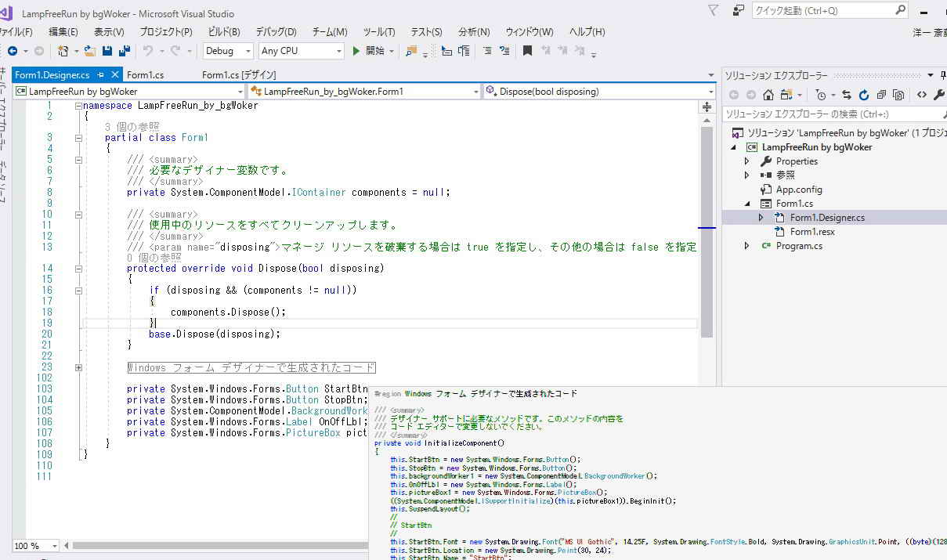Click the Solution Explorer search box
The height and width of the screenshot is (560, 947).
click(834, 114)
